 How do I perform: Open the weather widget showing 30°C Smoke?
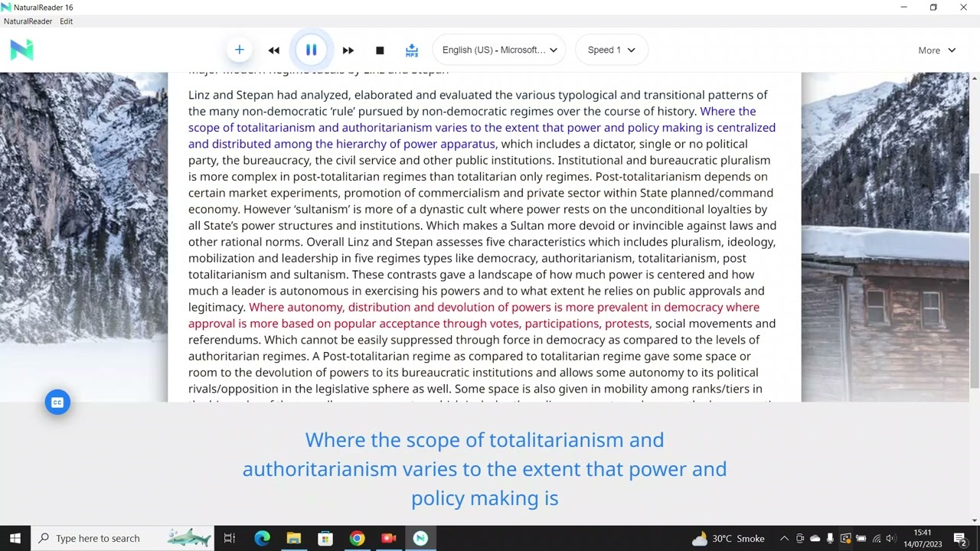(728, 538)
